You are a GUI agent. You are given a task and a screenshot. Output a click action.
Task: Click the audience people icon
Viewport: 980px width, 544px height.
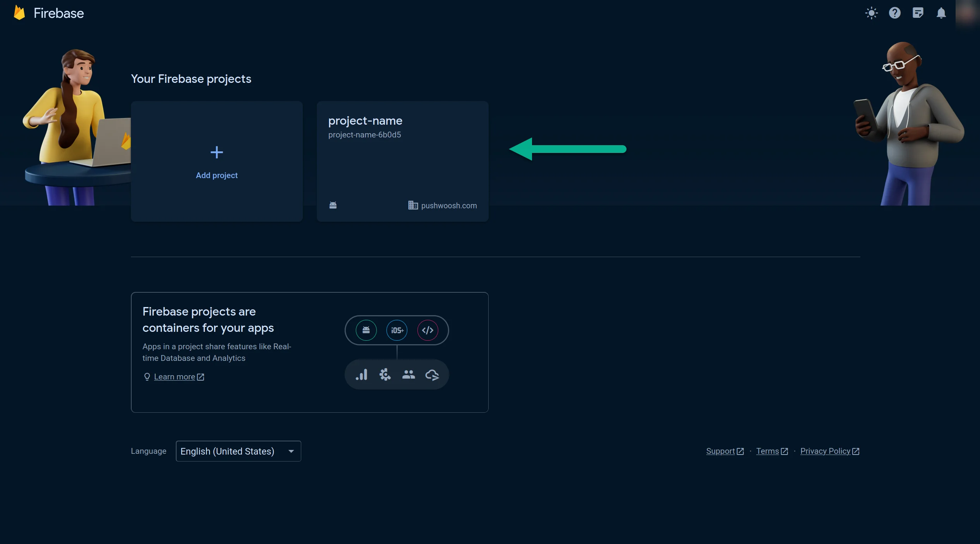click(408, 374)
